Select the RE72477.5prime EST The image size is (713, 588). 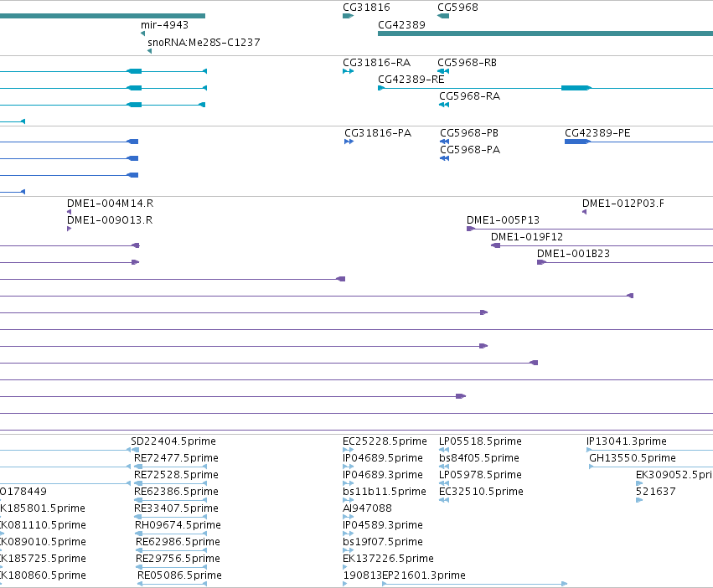pos(175,458)
